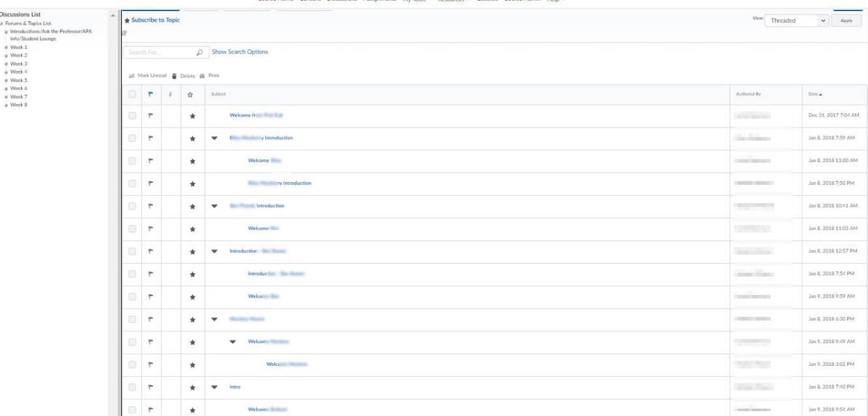Open Week 3 in Discussions List
868x416 pixels.
[16, 64]
